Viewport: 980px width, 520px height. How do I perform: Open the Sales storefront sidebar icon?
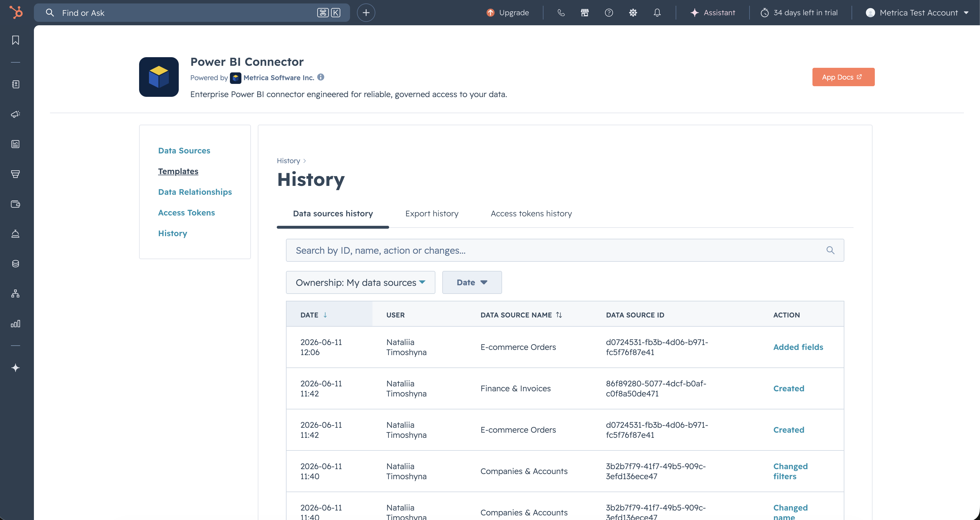[16, 174]
